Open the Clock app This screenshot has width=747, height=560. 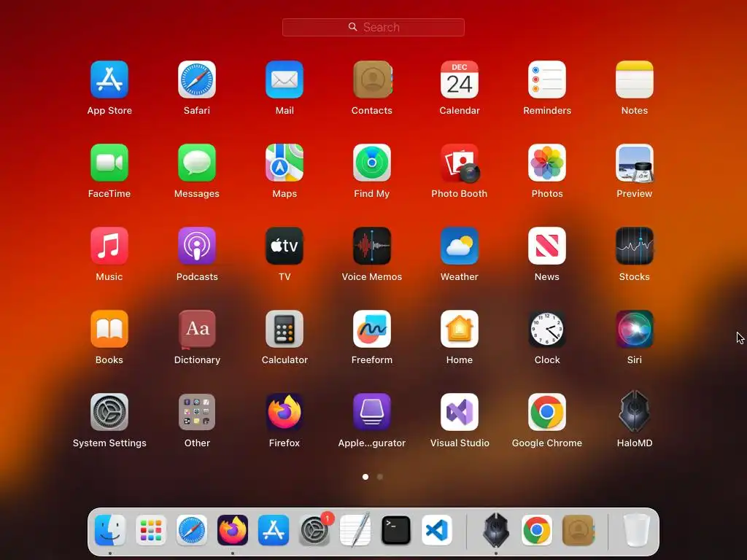click(x=547, y=329)
